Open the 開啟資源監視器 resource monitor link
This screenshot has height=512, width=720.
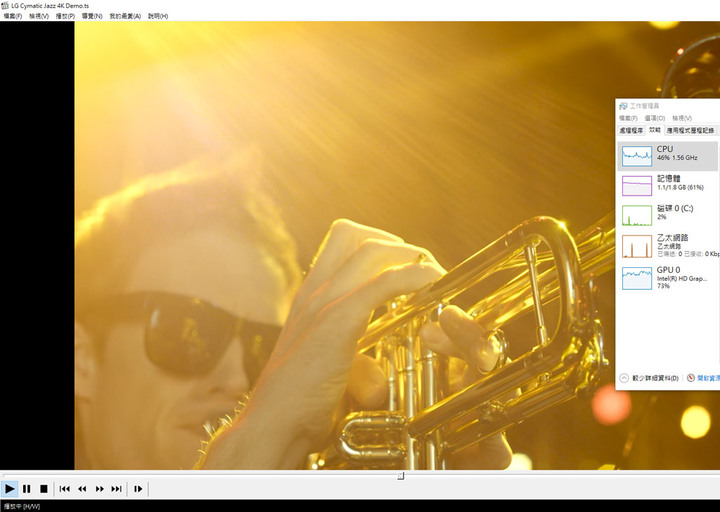coord(707,378)
